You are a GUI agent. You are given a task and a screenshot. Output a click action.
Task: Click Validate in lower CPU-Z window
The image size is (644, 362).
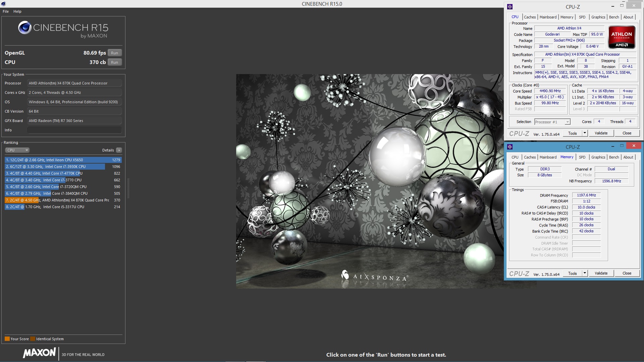click(601, 274)
